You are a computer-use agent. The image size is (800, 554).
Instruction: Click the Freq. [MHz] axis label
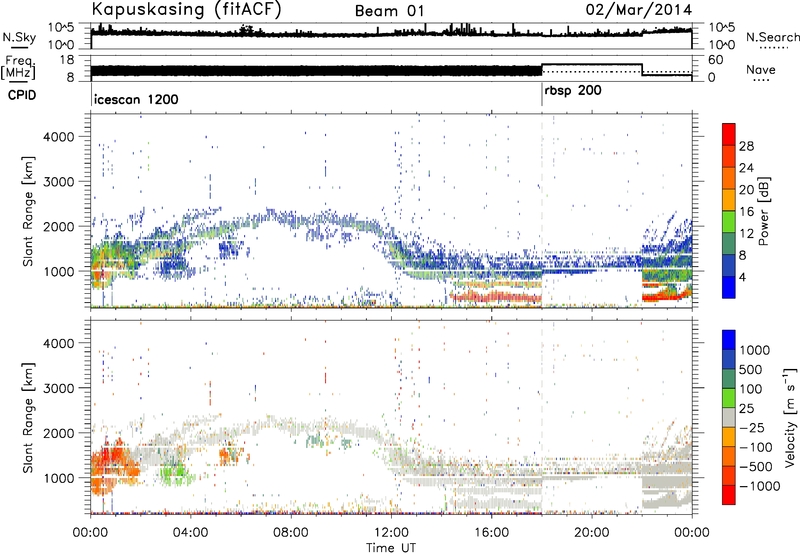[18, 67]
